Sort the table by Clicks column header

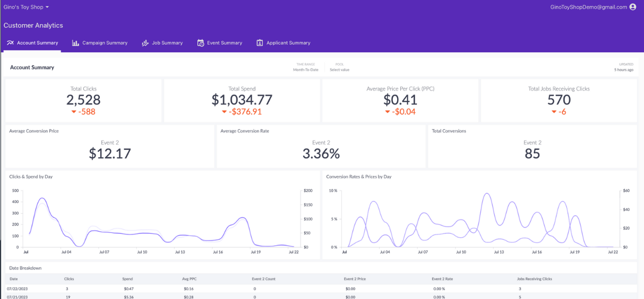[x=69, y=279]
